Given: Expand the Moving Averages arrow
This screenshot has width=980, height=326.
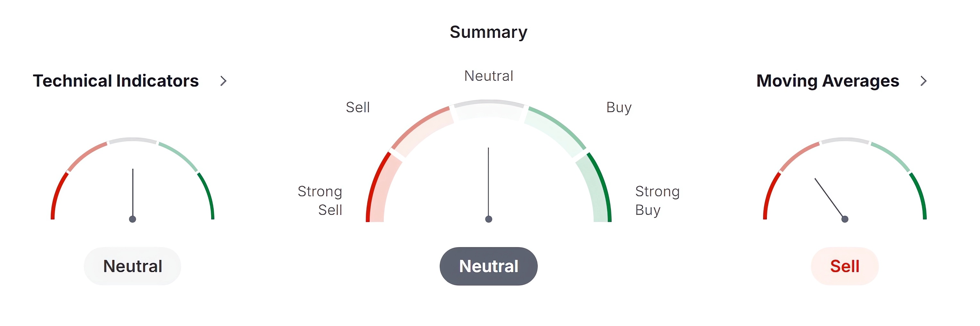Looking at the screenshot, I should [x=923, y=81].
